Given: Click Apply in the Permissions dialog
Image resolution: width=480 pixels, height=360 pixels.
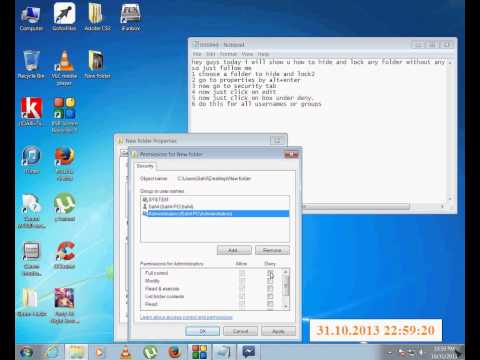Looking at the screenshot, I should pos(278,331).
